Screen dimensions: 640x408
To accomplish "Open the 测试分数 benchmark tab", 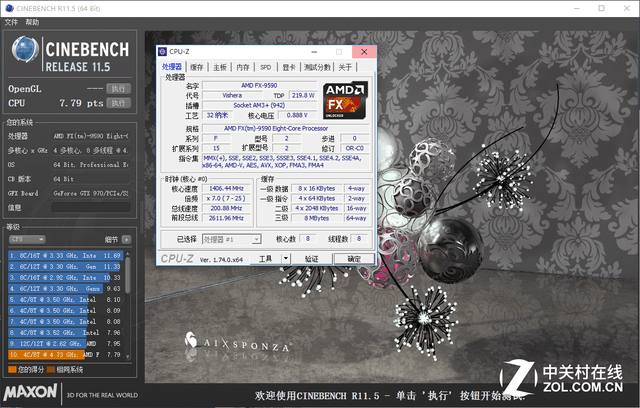I will 316,67.
